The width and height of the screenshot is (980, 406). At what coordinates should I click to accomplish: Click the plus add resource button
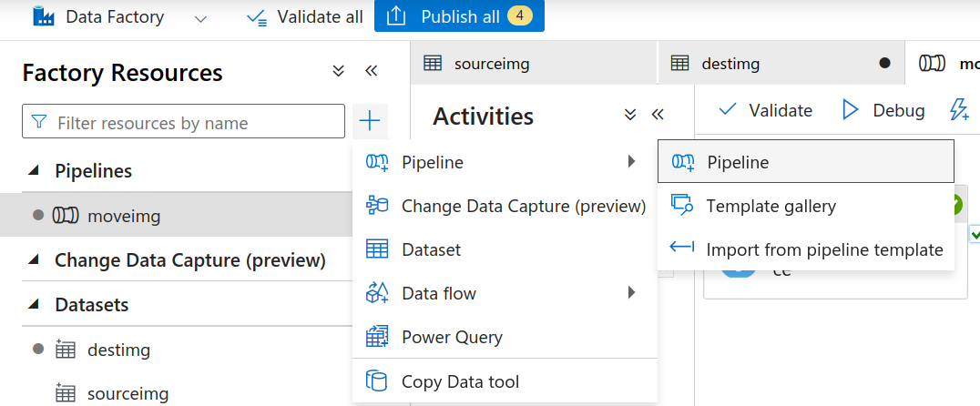(370, 120)
